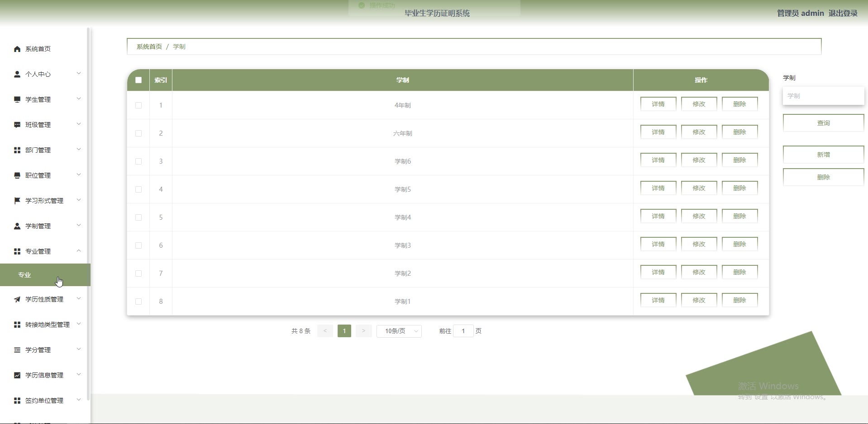Check the row for 六年制

138,133
